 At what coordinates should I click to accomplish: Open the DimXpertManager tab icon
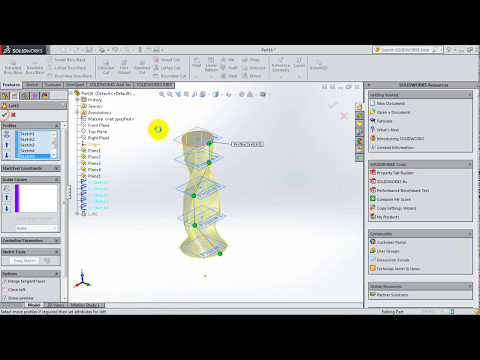pyautogui.click(x=35, y=96)
